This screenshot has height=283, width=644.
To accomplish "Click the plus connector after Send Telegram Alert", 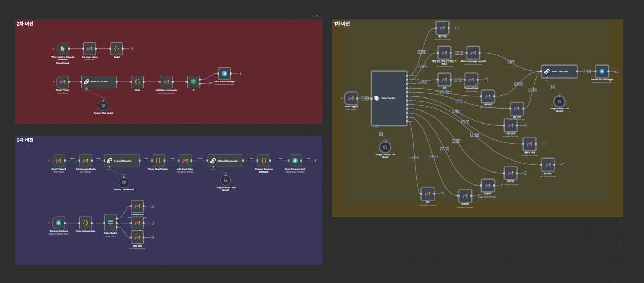I will pos(314,161).
